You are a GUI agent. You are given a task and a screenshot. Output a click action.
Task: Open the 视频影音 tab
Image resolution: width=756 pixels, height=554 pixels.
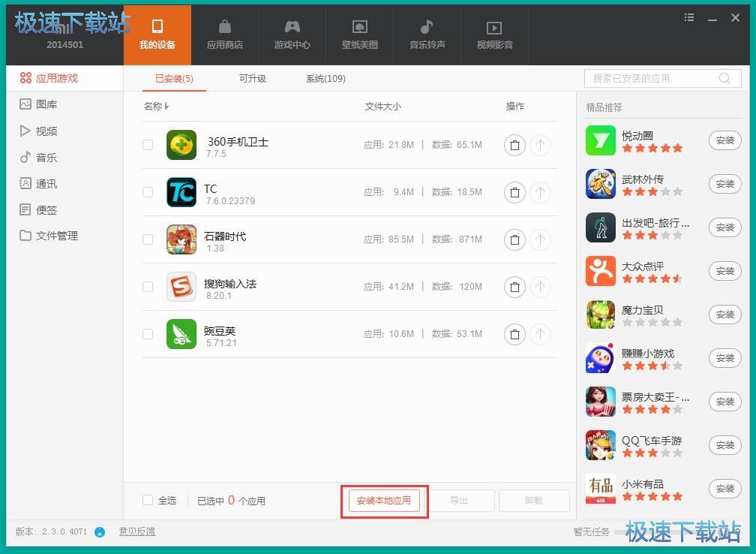click(495, 35)
